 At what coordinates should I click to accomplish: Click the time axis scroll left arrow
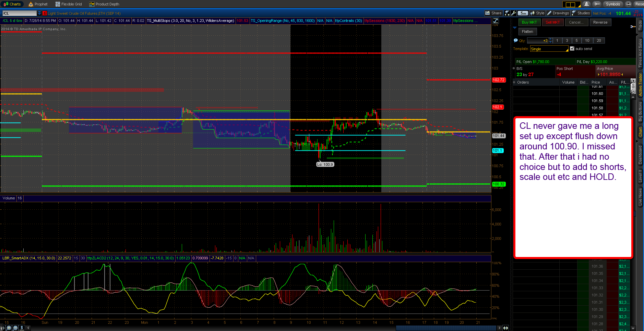click(x=28, y=328)
